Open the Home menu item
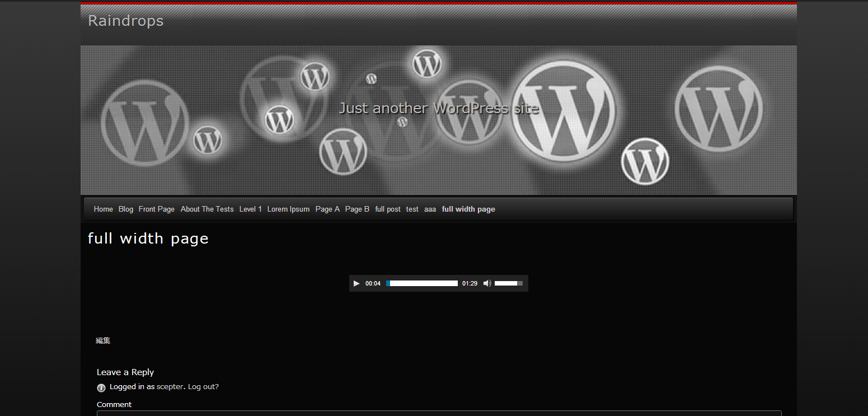The height and width of the screenshot is (416, 868). tap(104, 209)
